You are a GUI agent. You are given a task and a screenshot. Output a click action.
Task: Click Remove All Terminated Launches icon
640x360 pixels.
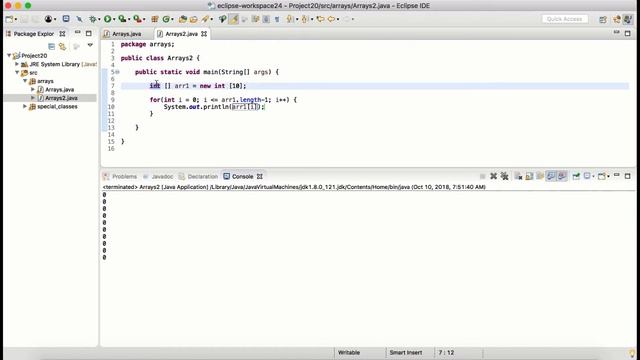504,176
